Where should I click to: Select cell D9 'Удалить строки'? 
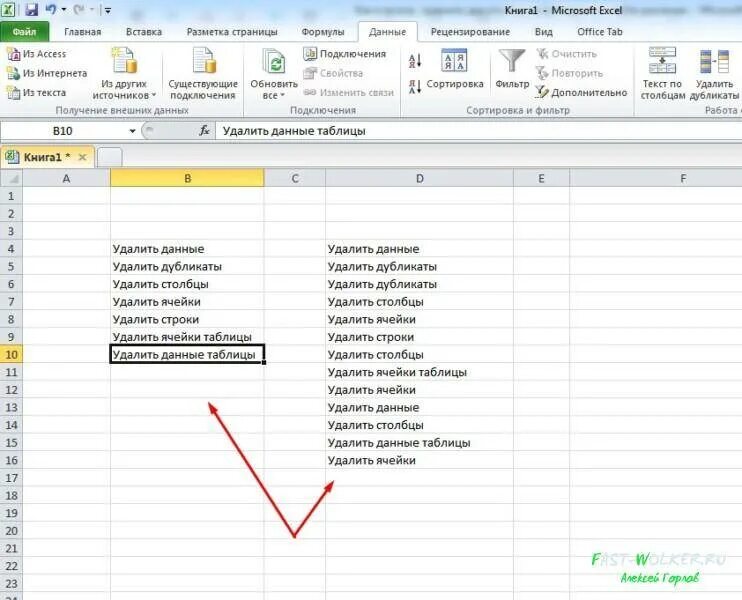(x=420, y=337)
